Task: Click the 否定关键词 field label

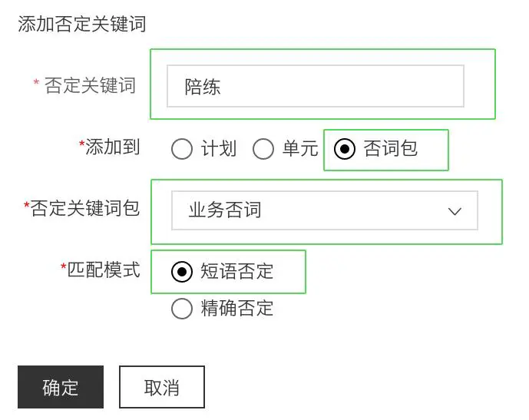Action: [91, 85]
